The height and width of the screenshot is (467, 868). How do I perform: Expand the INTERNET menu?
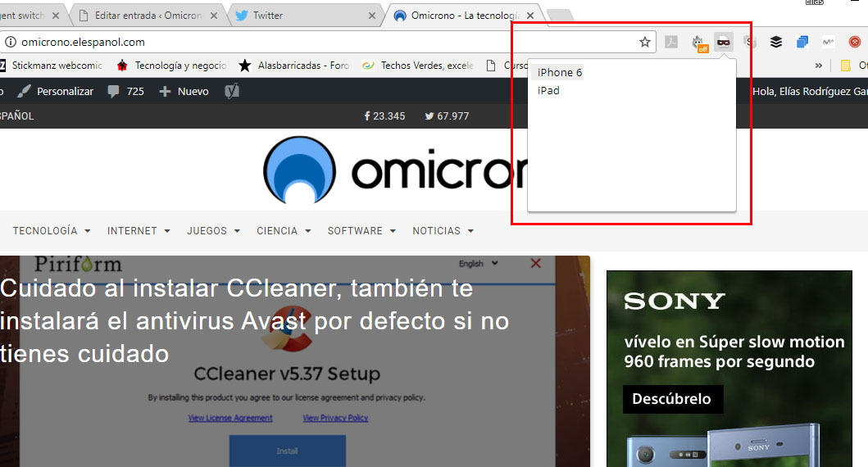(x=139, y=231)
